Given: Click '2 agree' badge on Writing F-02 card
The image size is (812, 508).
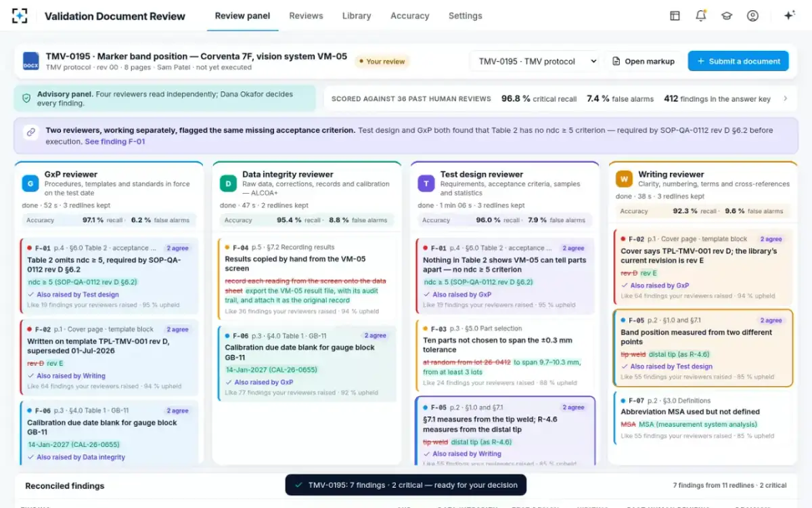Looking at the screenshot, I should tap(771, 239).
